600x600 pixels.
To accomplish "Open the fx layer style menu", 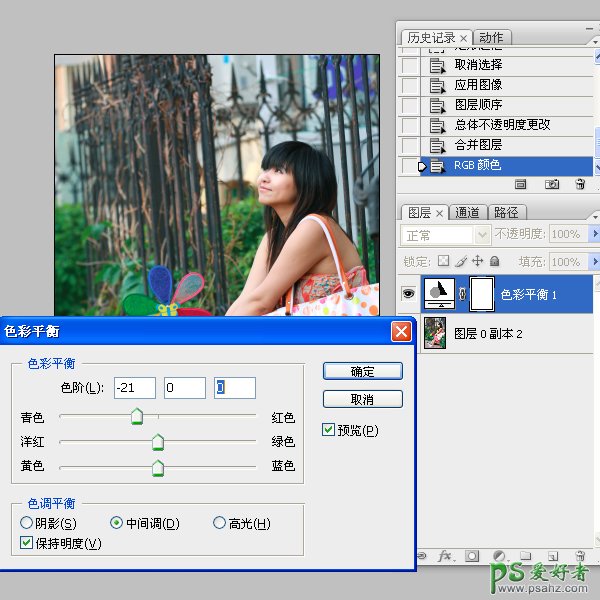I will (445, 555).
